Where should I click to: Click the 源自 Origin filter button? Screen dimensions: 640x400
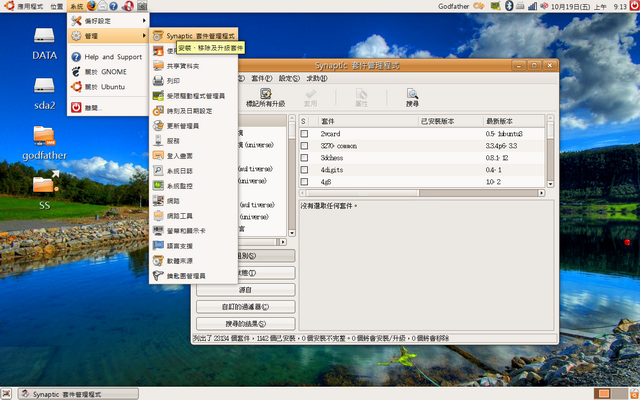tap(245, 290)
